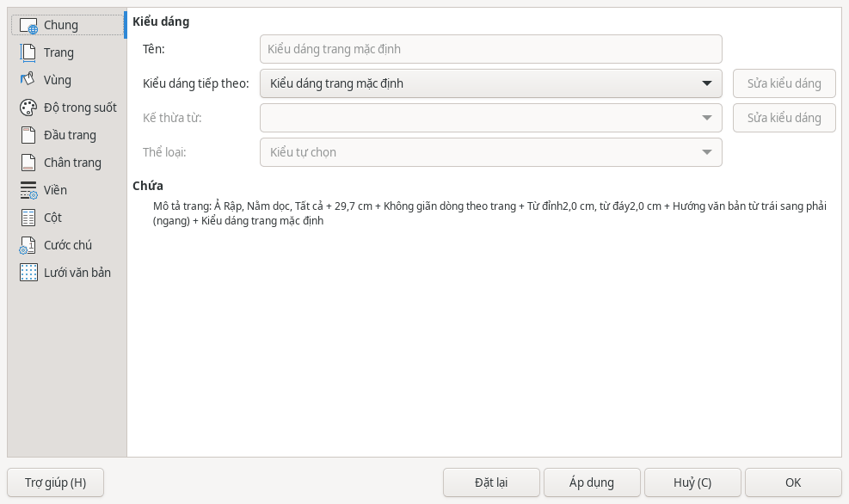Click the "Kế thừa từ:" label
Image resolution: width=849 pixels, height=504 pixels.
click(172, 118)
